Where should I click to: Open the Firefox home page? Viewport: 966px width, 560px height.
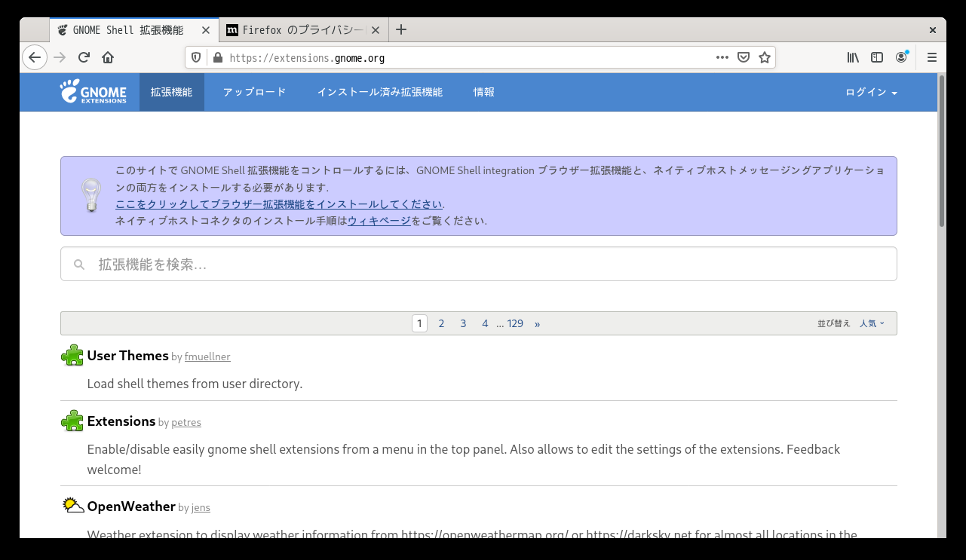pyautogui.click(x=108, y=57)
